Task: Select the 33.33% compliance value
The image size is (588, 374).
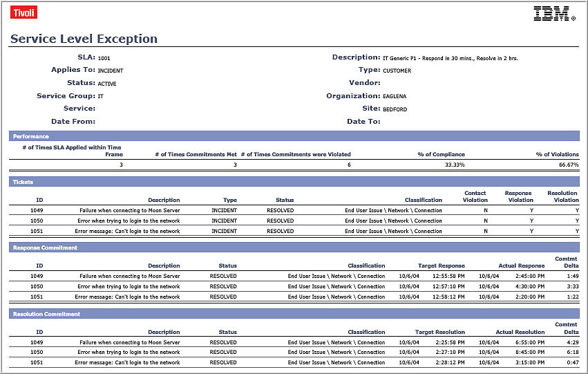Action: (455, 165)
